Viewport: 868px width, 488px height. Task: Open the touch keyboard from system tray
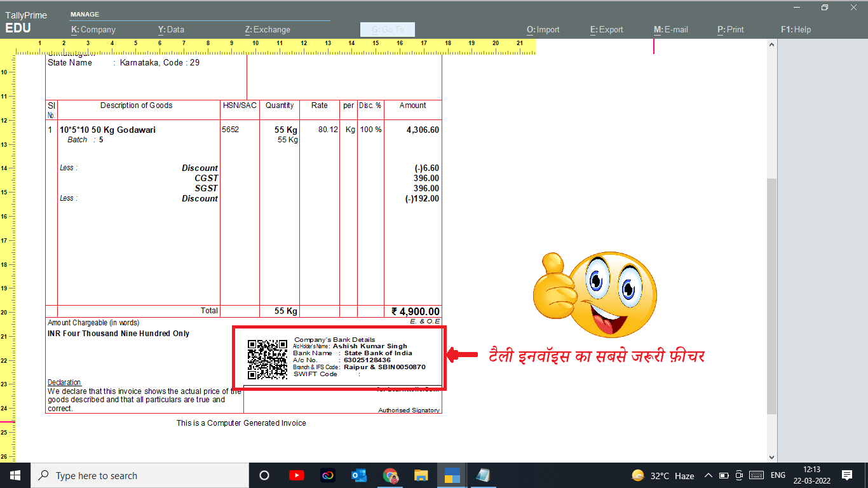click(756, 475)
